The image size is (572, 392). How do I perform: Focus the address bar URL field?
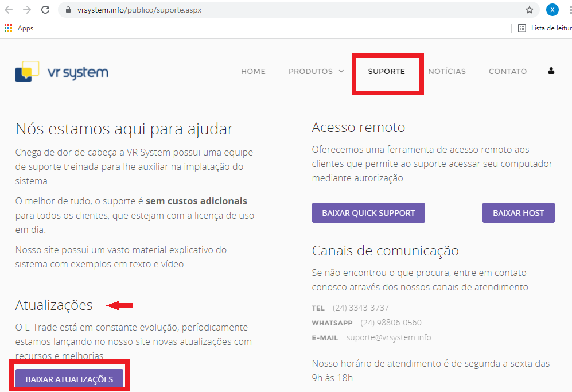(299, 10)
